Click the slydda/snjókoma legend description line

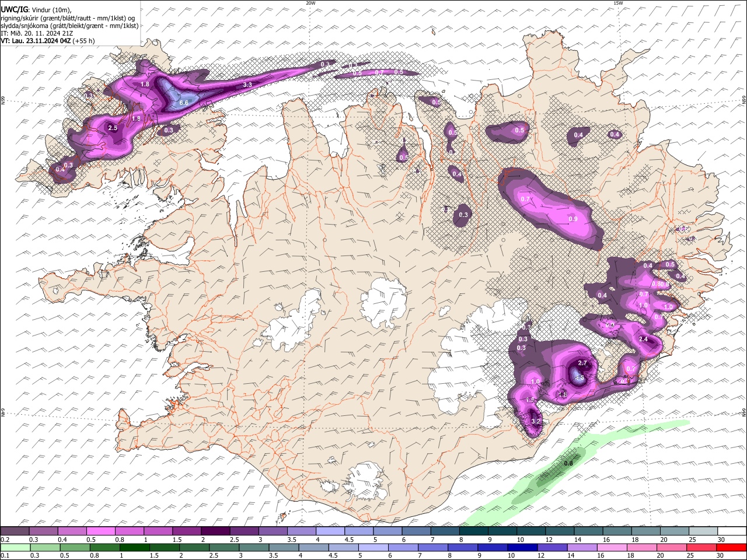69,26
